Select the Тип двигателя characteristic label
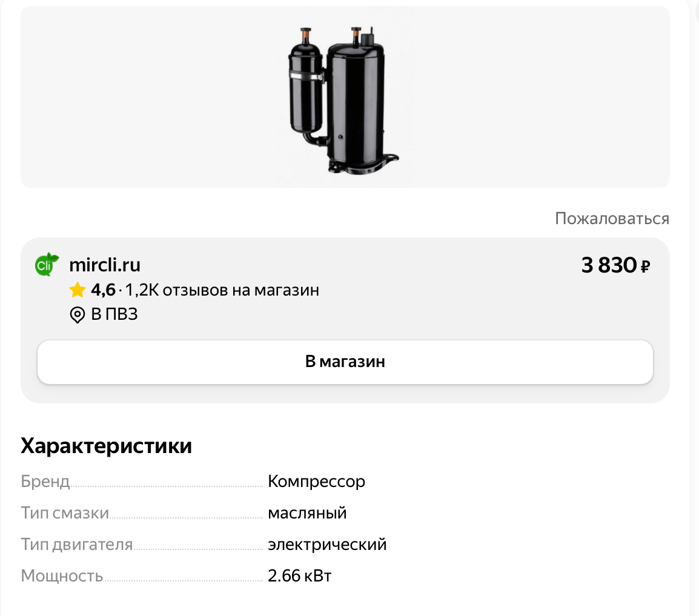699x616 pixels. click(x=77, y=545)
